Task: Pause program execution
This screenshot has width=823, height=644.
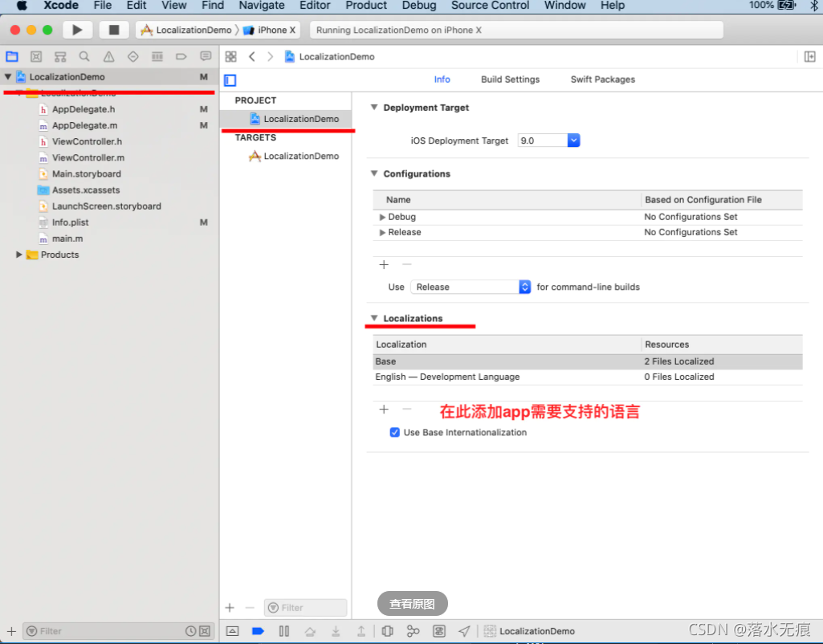Action: tap(284, 631)
